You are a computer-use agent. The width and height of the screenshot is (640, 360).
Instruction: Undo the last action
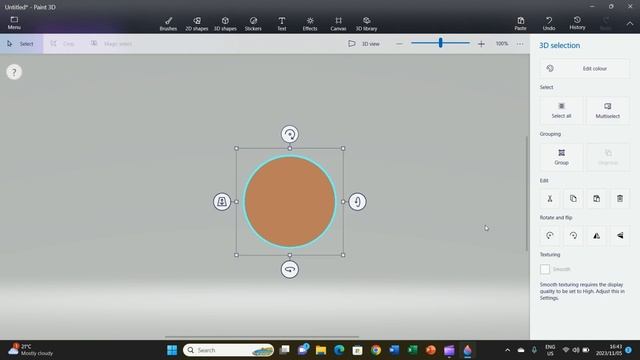(x=549, y=24)
